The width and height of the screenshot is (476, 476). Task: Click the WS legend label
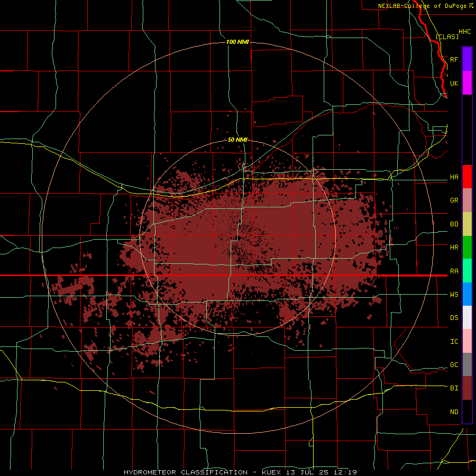click(x=454, y=295)
